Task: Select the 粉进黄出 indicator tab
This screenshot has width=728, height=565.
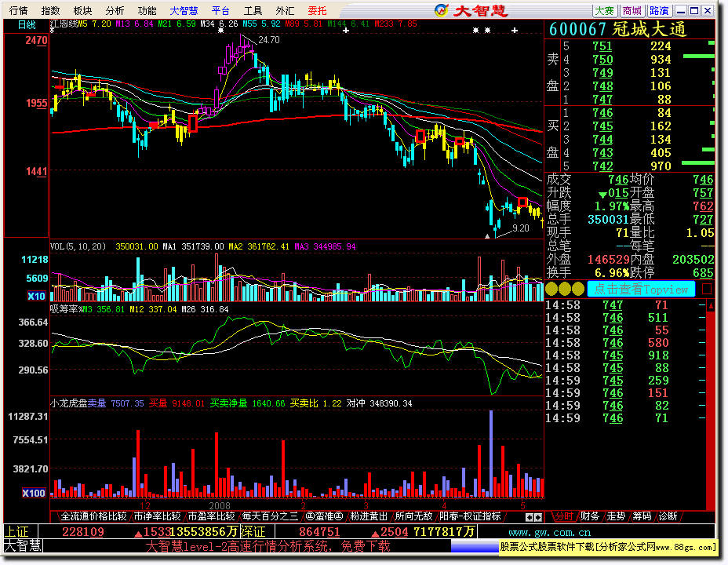Action: (369, 516)
